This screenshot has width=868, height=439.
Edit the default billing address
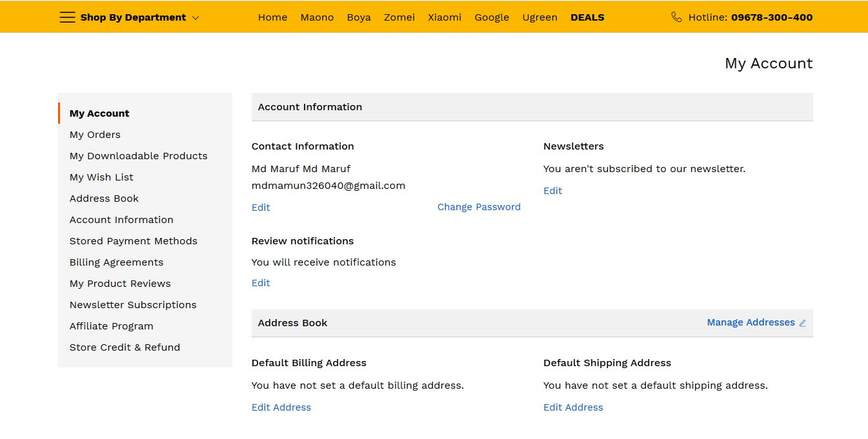[281, 407]
